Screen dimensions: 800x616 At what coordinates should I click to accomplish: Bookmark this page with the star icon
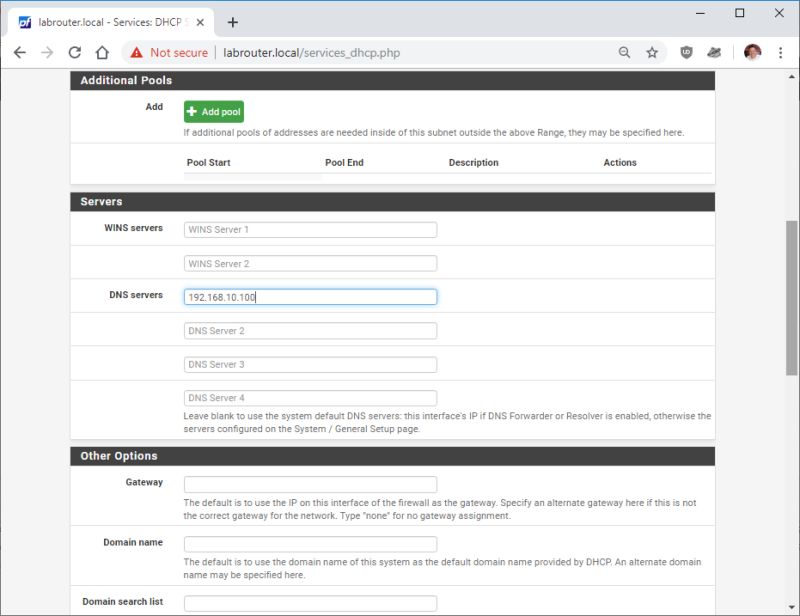(x=651, y=53)
